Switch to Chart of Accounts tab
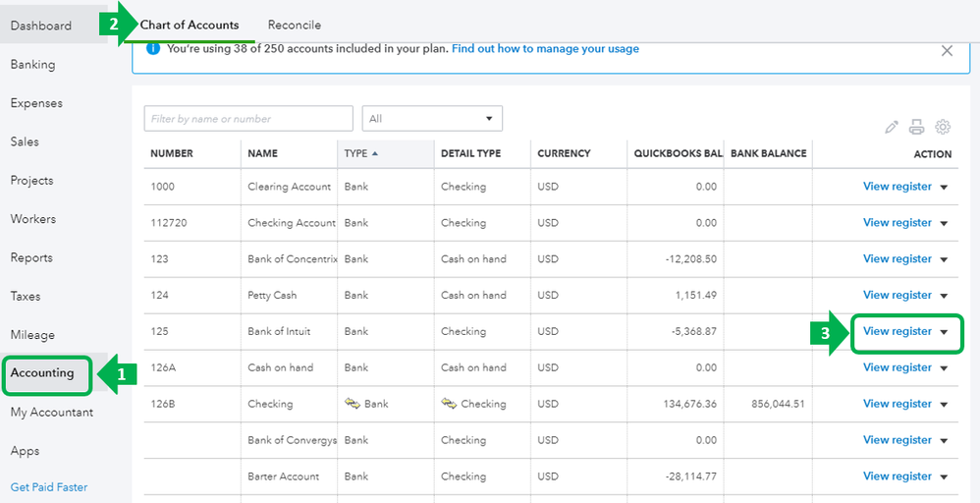 pos(190,25)
